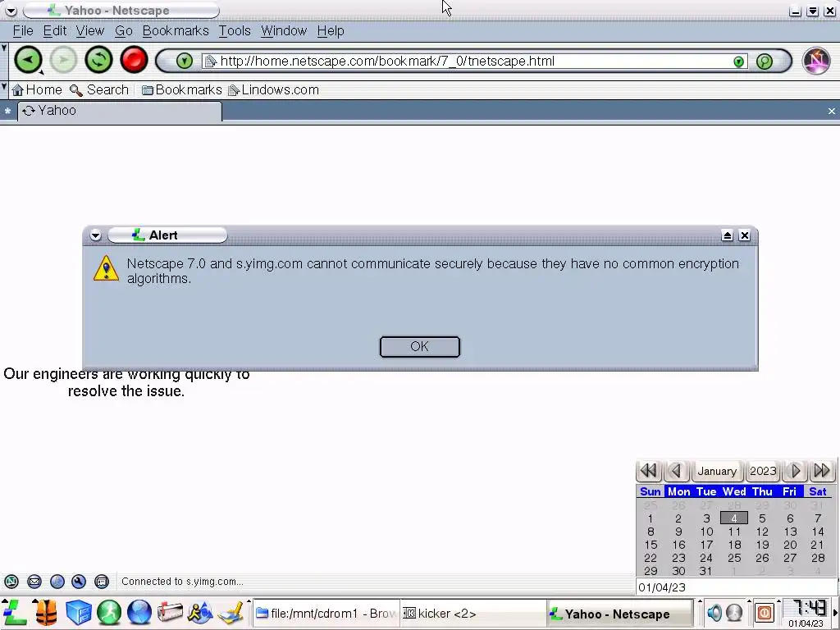Open the View menu

point(90,31)
